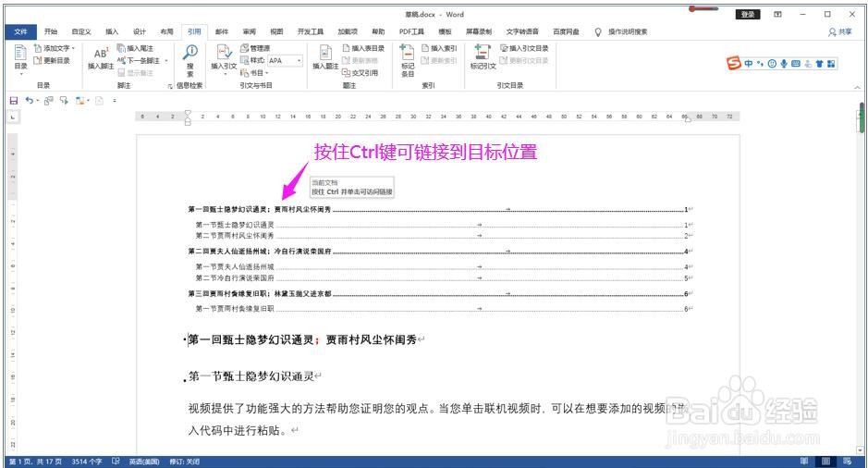This screenshot has width=868, height=468.
Task: Click the tab selector at ruler corner
Action: [x=13, y=117]
